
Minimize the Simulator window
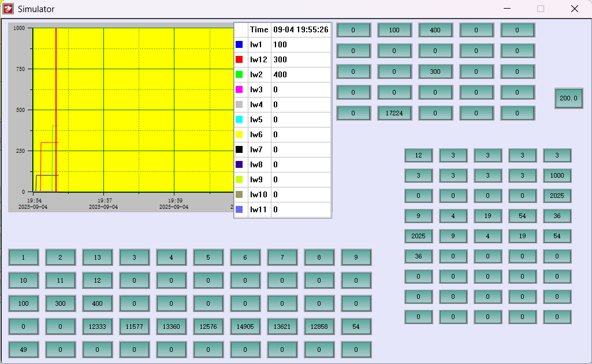click(507, 9)
